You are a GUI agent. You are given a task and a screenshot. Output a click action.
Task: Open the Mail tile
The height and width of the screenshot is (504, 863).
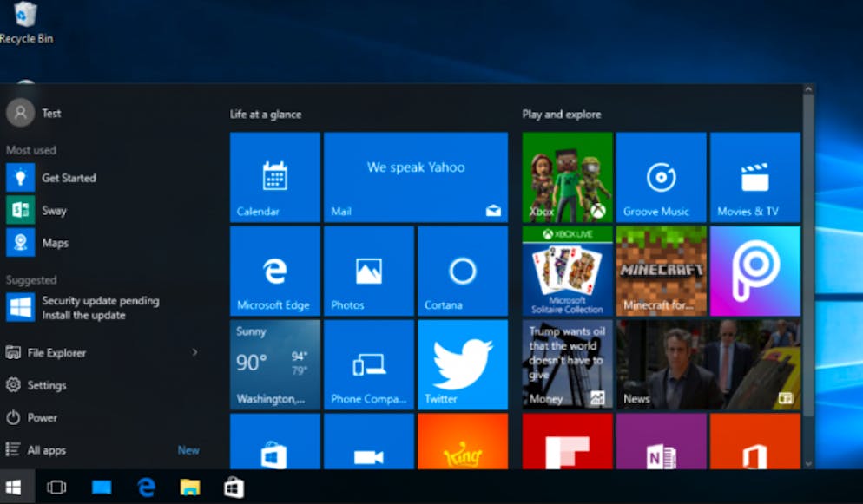(416, 177)
